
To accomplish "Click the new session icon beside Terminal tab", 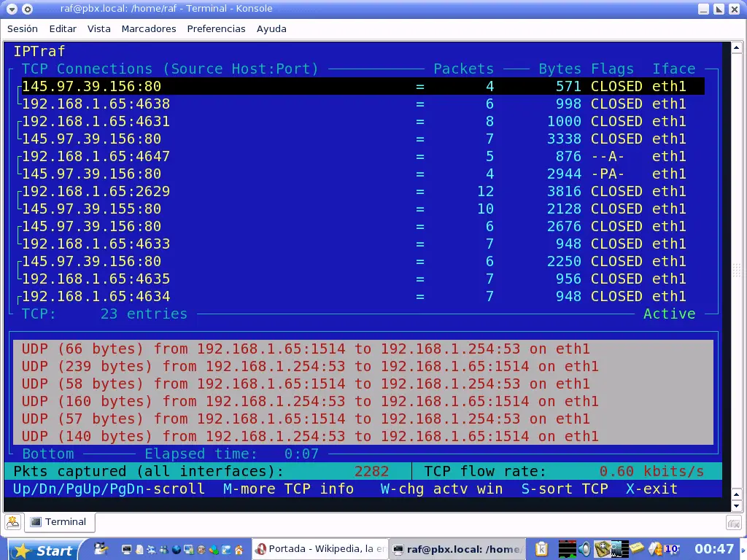I will [x=13, y=522].
